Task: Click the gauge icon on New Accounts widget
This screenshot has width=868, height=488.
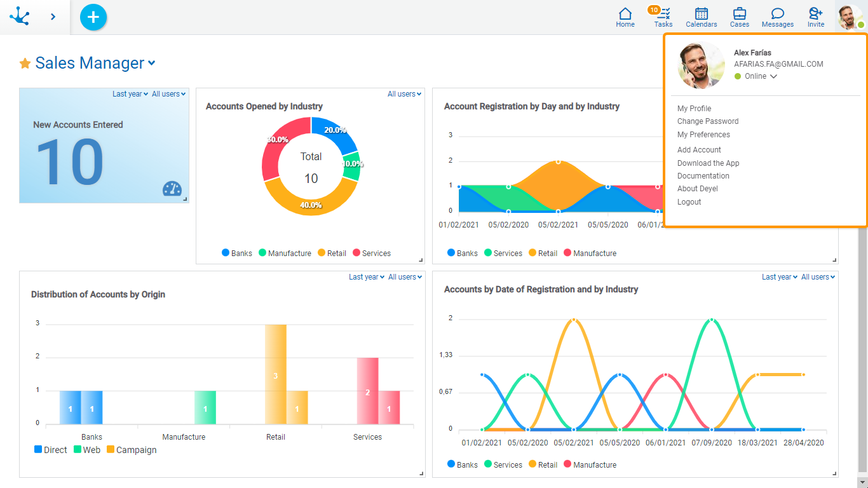Action: pos(172,189)
